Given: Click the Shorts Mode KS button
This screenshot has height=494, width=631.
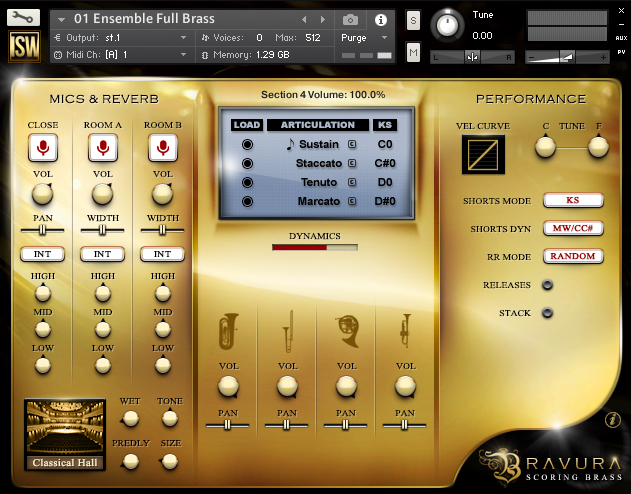Looking at the screenshot, I should [x=572, y=200].
